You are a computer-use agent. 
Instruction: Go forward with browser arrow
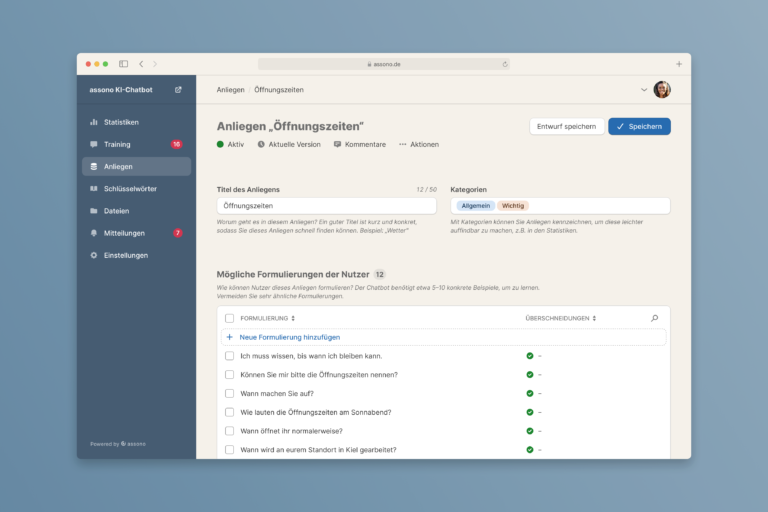pyautogui.click(x=155, y=64)
